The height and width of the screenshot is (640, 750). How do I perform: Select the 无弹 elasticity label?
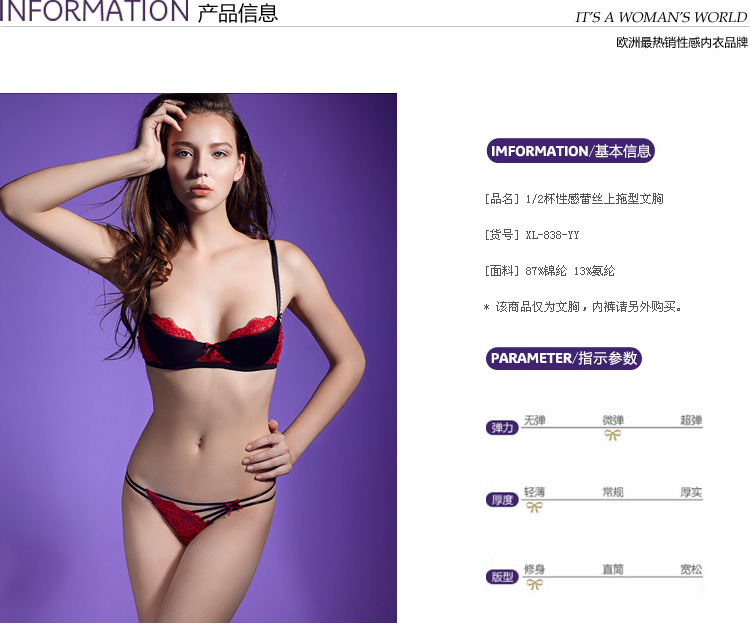[x=534, y=420]
